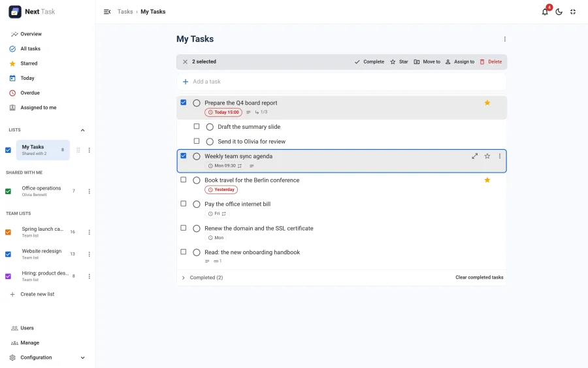Screen dimensions: 588x368
Task: Collapse the LISTS section chevron
Action: click(x=82, y=130)
